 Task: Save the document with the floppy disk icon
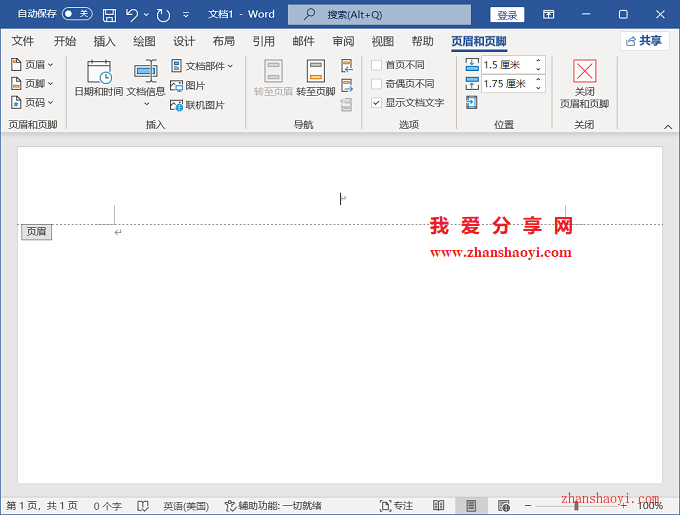tap(109, 15)
